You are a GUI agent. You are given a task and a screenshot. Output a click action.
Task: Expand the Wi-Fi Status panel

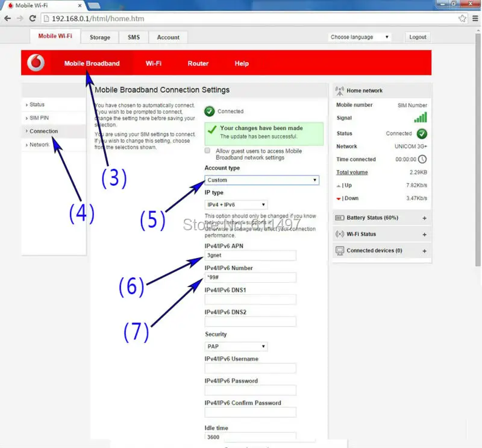(x=424, y=235)
